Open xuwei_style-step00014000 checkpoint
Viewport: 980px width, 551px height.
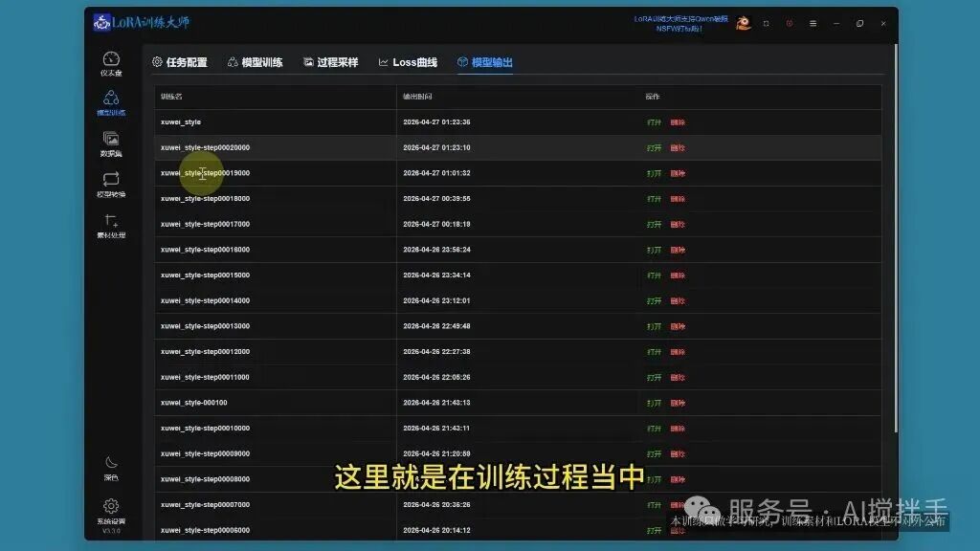654,301
